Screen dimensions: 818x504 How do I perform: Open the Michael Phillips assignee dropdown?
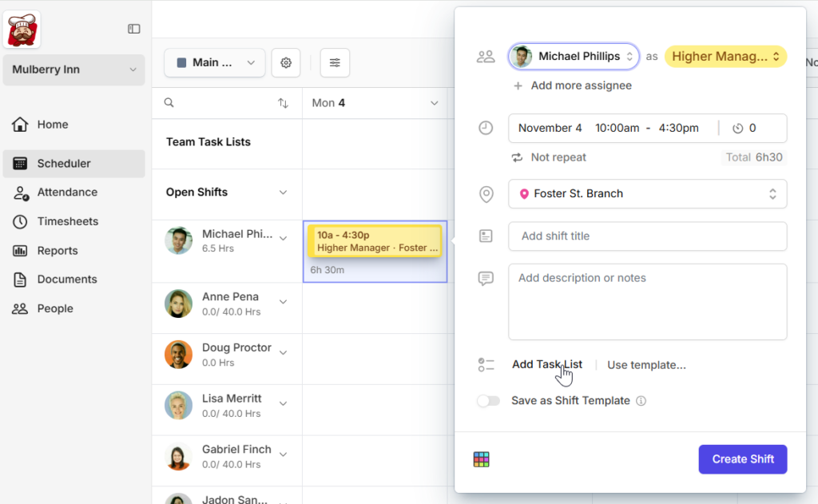point(573,57)
